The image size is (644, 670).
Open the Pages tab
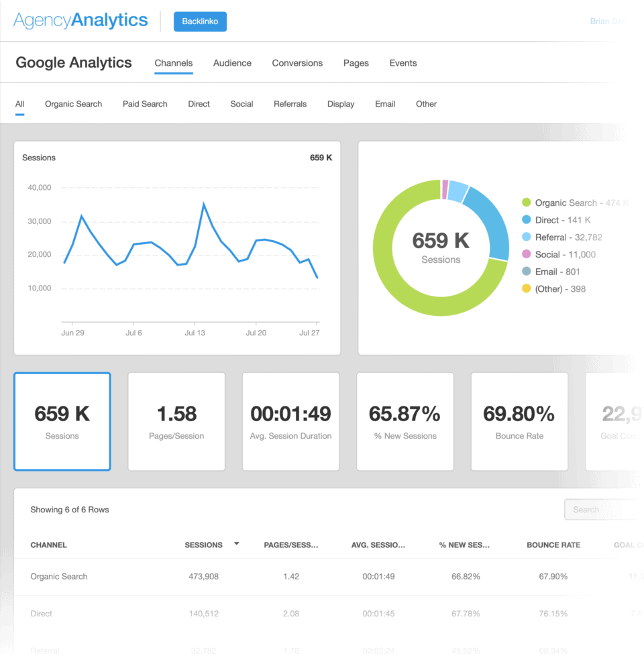click(x=356, y=62)
